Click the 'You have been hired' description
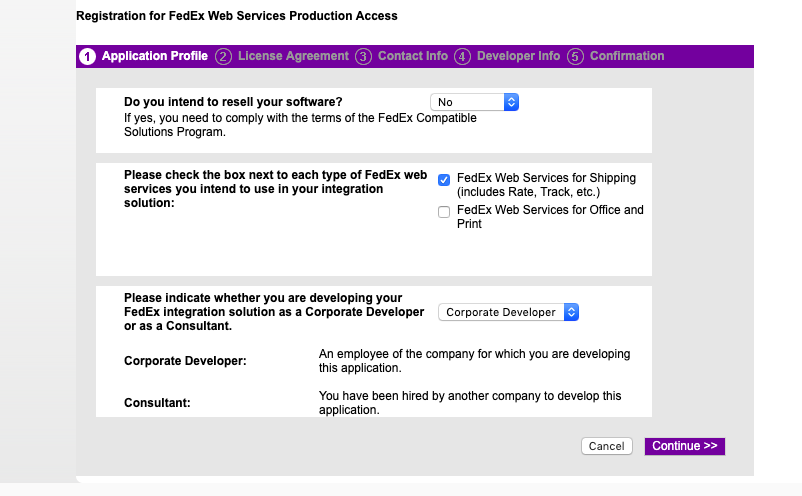The image size is (802, 496). pos(470,403)
